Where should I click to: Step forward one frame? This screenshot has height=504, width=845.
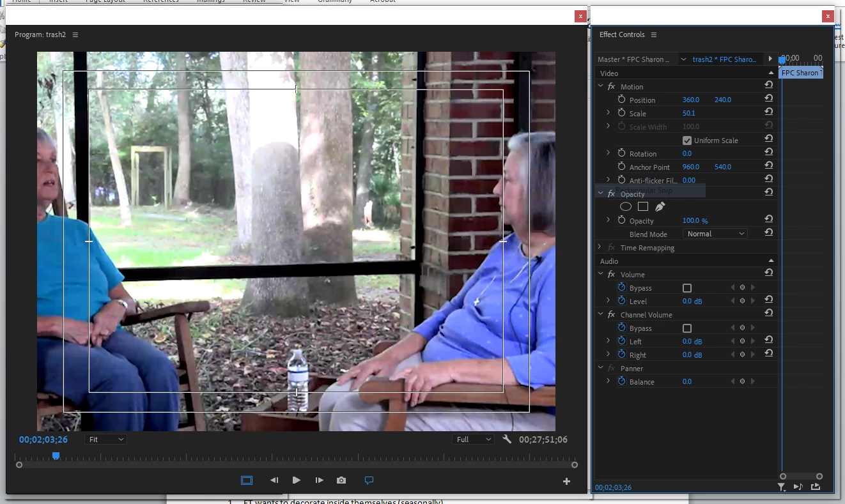coord(319,480)
